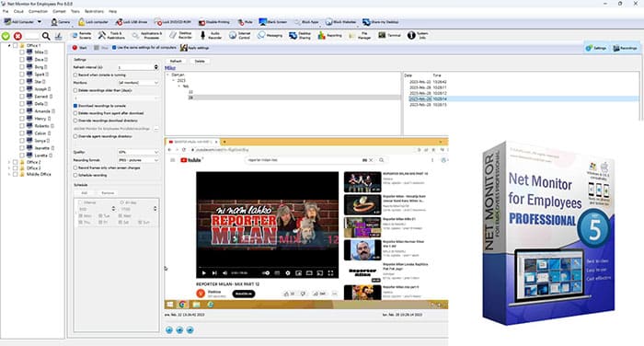
Task: Check 'Delete recordings older than (days)'
Action: click(75, 90)
